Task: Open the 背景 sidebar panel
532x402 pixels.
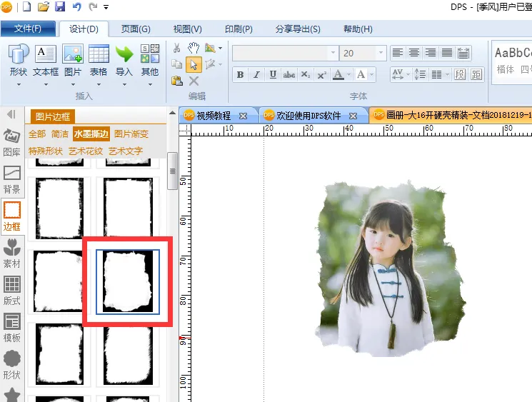Action: click(x=12, y=180)
